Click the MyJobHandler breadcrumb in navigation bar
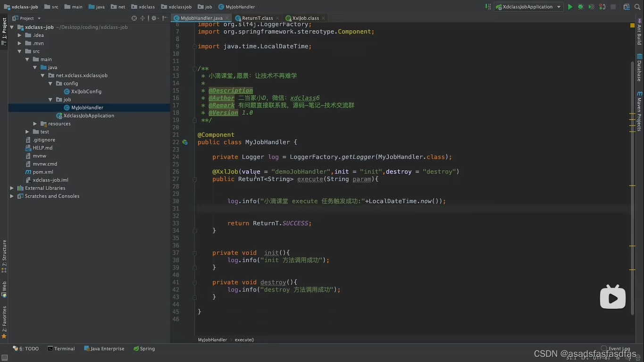This screenshot has height=362, width=644. tap(236, 7)
